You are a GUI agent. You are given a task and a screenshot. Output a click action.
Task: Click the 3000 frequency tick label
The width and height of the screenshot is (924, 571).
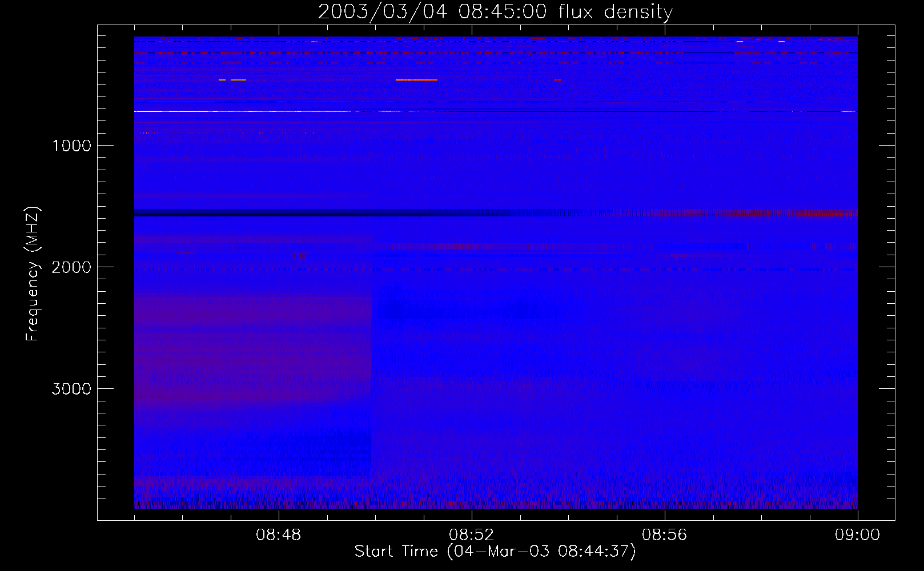tap(71, 389)
